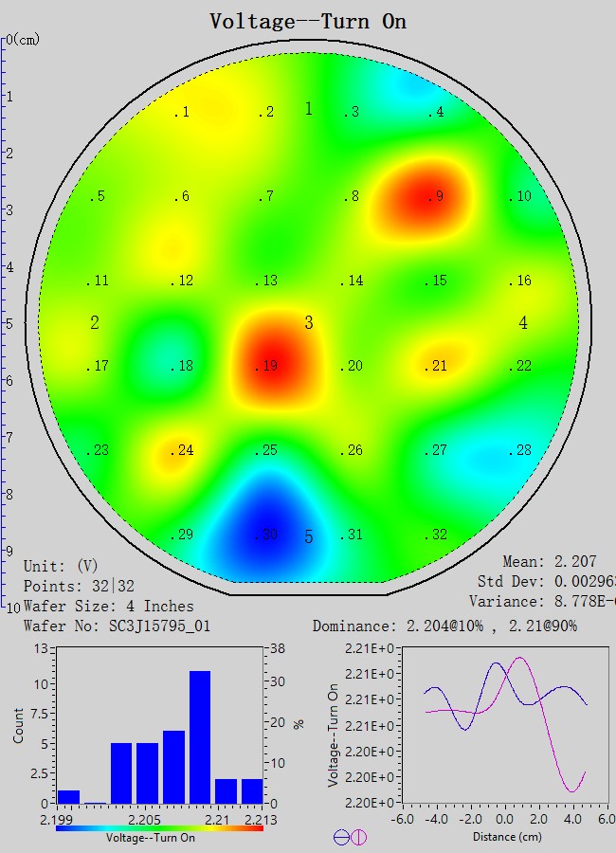
Task: Click the 'Voltage--Turn On' map title
Action: 308,21
